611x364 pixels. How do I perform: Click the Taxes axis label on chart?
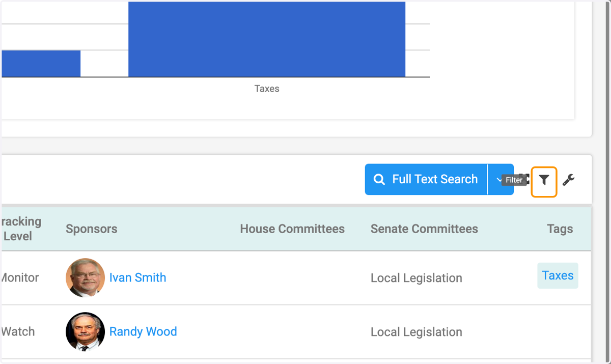(267, 89)
